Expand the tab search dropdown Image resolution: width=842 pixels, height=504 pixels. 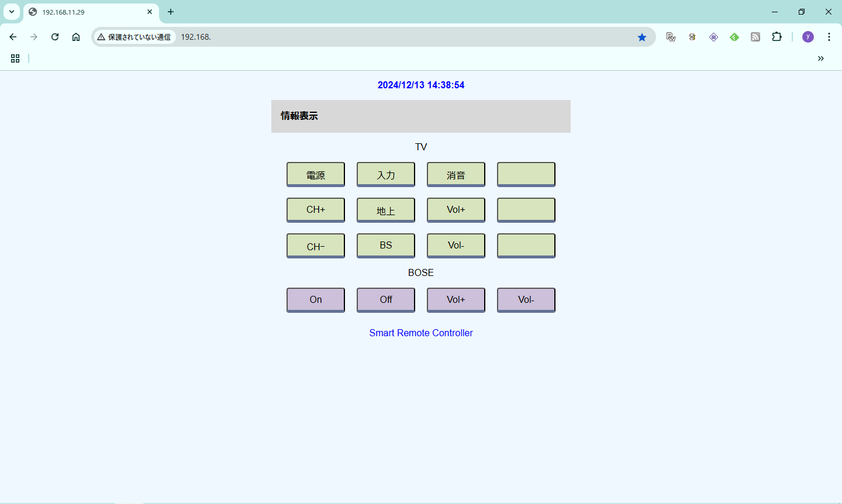12,12
